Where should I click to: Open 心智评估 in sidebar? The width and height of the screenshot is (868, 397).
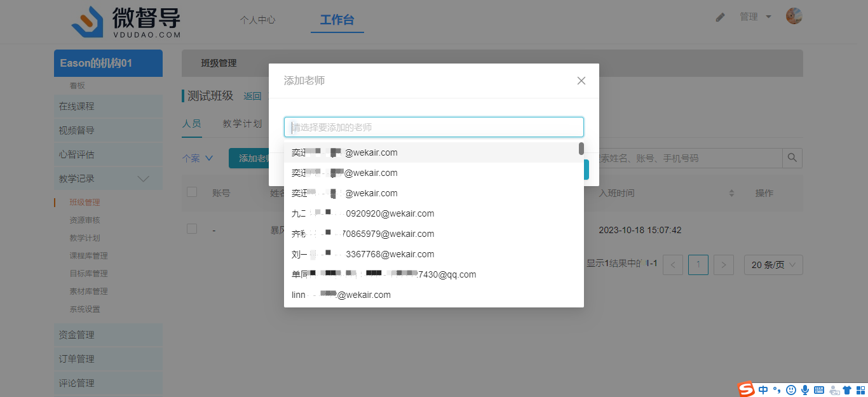coord(108,154)
